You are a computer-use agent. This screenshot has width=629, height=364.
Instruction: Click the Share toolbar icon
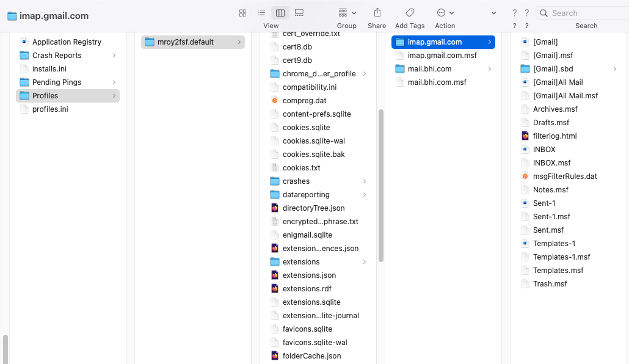click(377, 13)
